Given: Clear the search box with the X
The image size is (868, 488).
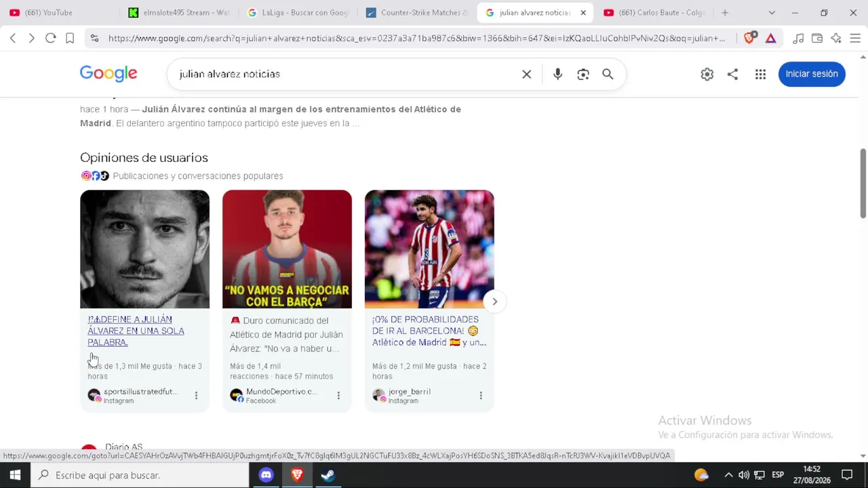Looking at the screenshot, I should [x=526, y=74].
